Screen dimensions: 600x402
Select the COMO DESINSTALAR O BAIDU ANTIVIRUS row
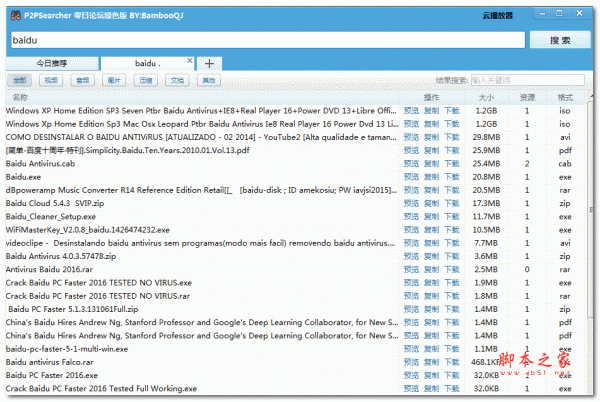point(201,137)
